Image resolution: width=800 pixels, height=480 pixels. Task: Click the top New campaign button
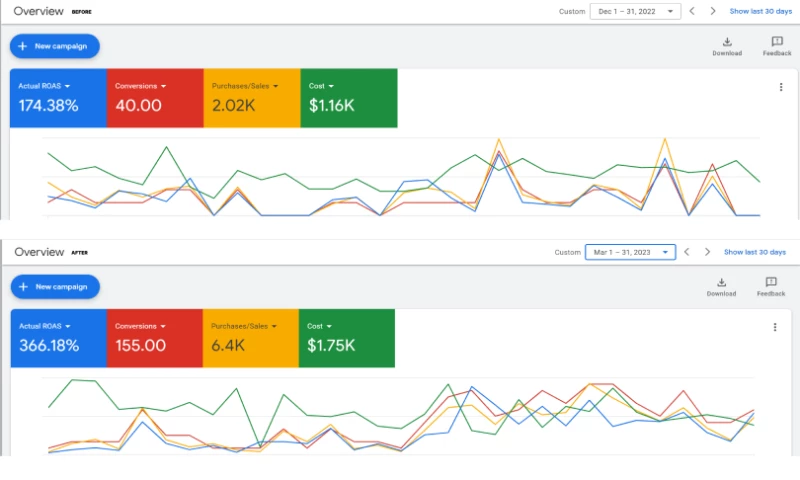(x=55, y=46)
